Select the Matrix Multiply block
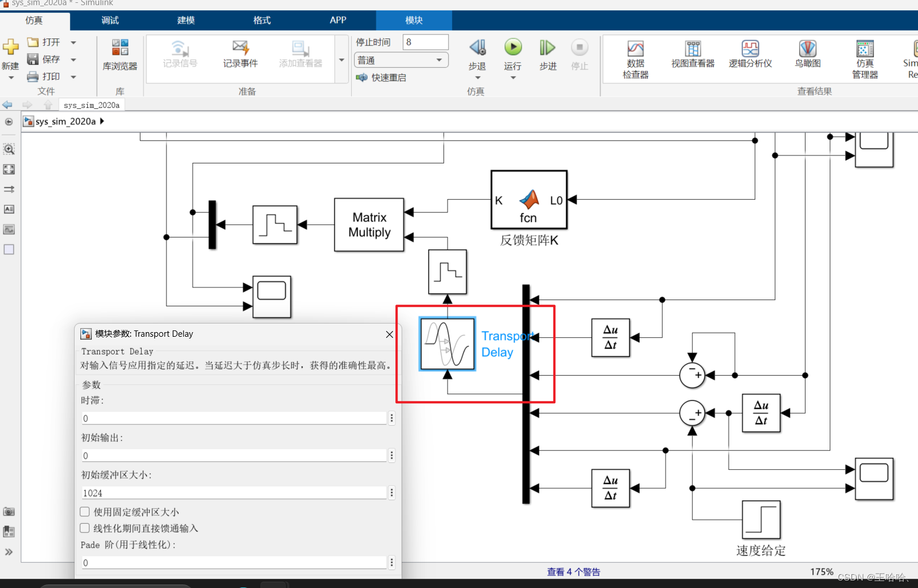 tap(369, 225)
